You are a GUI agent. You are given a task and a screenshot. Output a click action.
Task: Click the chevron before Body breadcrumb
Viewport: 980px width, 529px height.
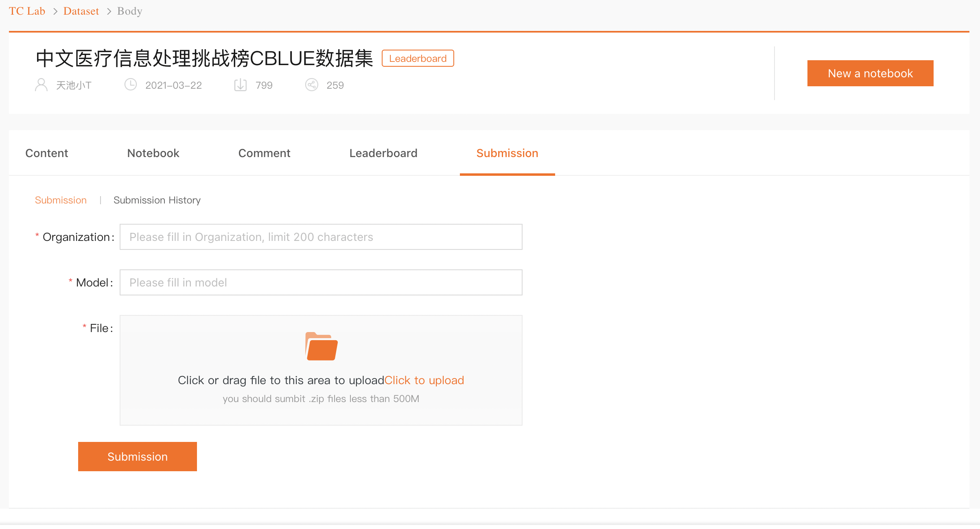(109, 11)
